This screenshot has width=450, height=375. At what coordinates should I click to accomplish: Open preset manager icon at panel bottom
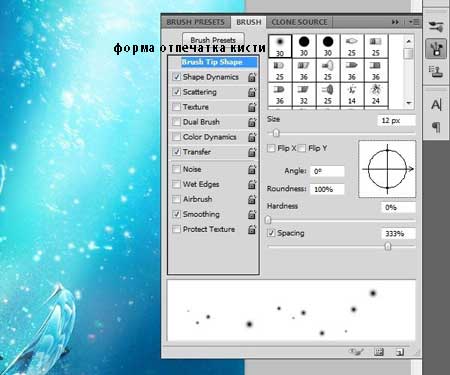(x=379, y=352)
